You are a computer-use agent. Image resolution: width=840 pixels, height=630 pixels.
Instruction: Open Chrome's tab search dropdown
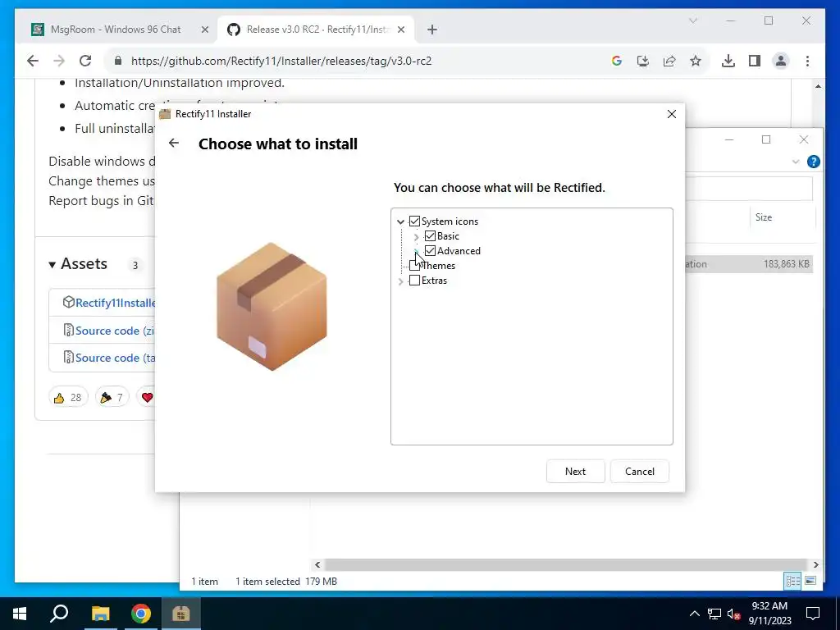coord(692,21)
